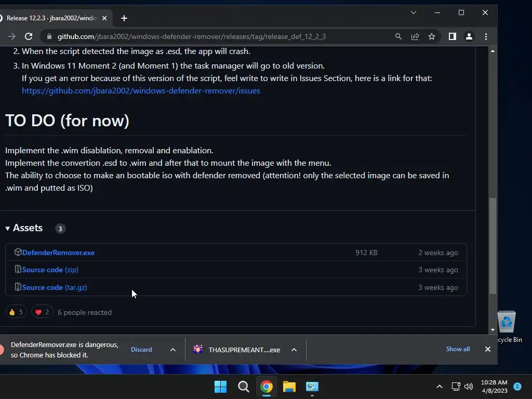Screen dimensions: 532x399
Task: Open the THASUPREMEANT....exe download
Action: coord(244,350)
